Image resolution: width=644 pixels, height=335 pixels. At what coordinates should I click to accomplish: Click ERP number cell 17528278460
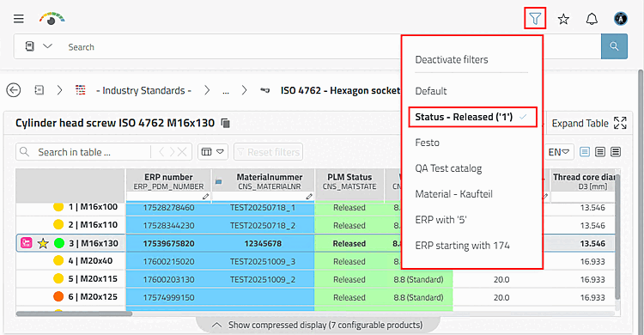click(x=168, y=208)
